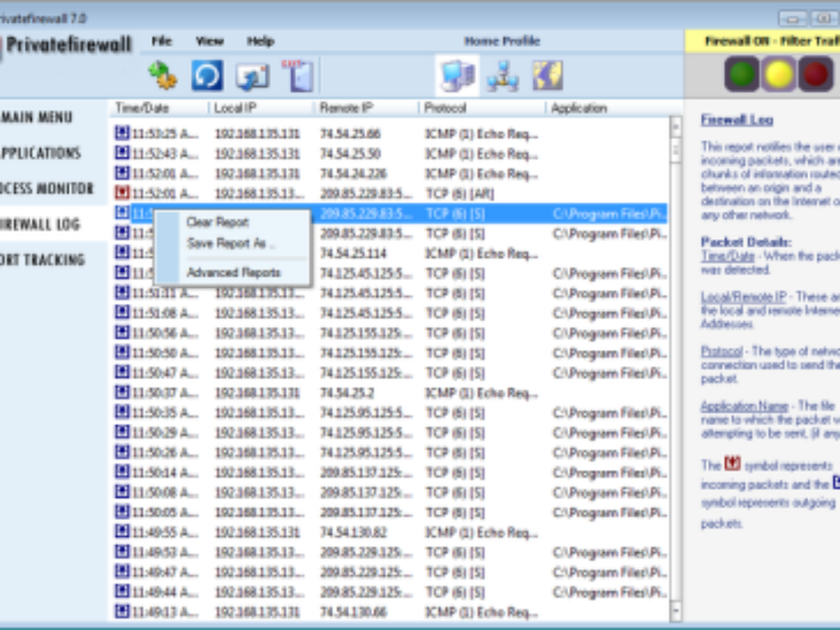Click the packet icon on the 11:50:56 row
The width and height of the screenshot is (840, 630).
click(x=122, y=331)
